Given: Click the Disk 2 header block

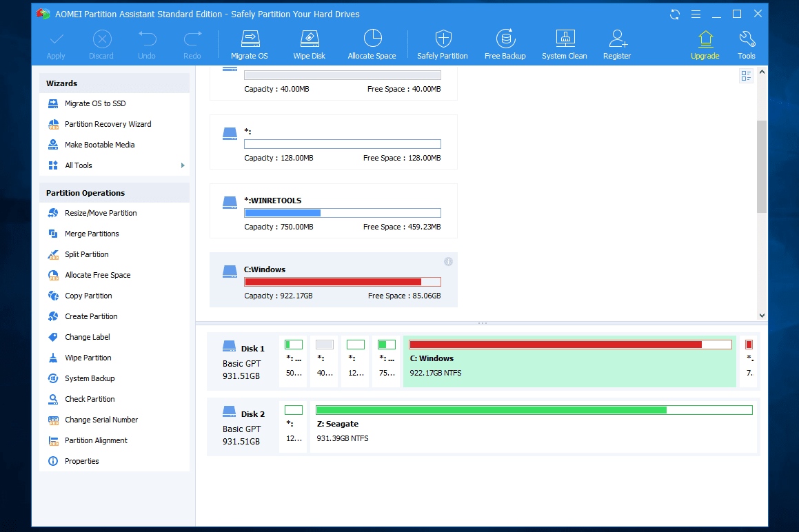Looking at the screenshot, I should [243, 427].
